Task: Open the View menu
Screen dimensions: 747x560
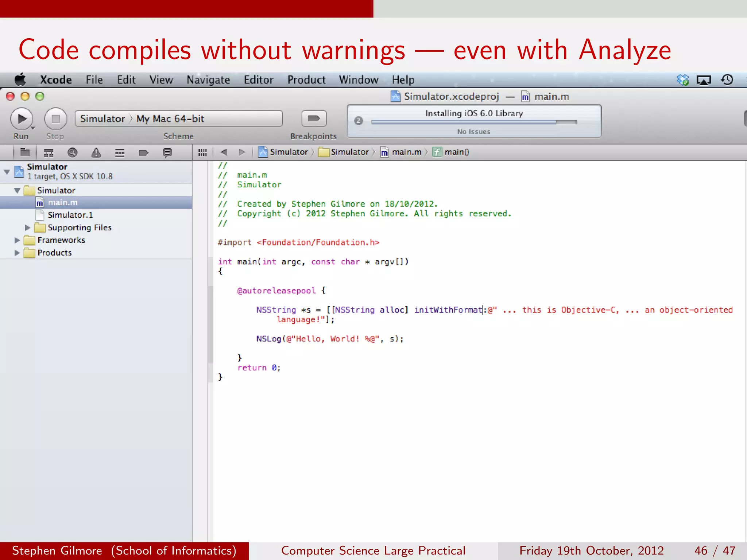Action: pos(161,79)
